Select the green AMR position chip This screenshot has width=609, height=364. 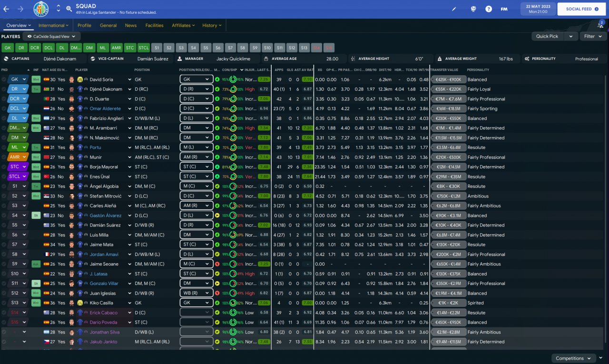[117, 48]
